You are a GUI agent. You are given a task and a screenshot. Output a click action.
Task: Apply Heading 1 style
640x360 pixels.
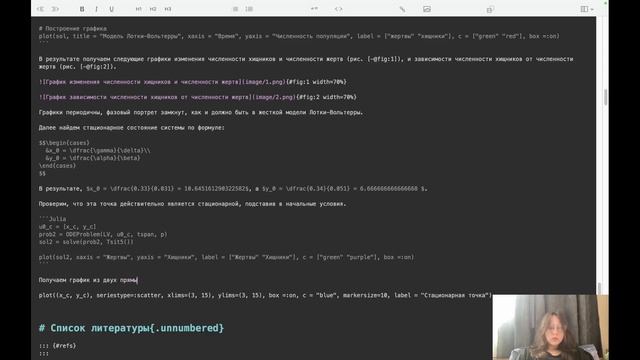click(x=139, y=9)
